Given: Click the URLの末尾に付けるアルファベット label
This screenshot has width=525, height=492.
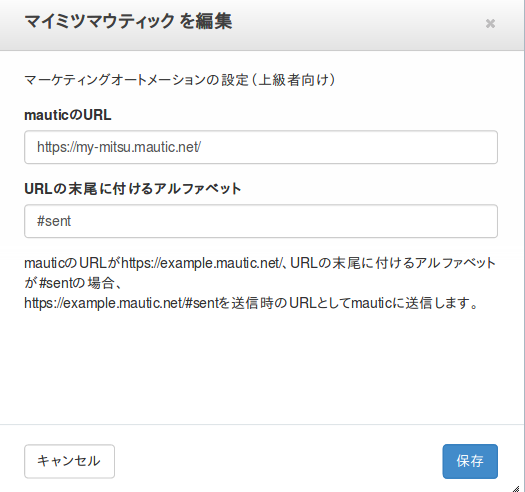Looking at the screenshot, I should (133, 189).
